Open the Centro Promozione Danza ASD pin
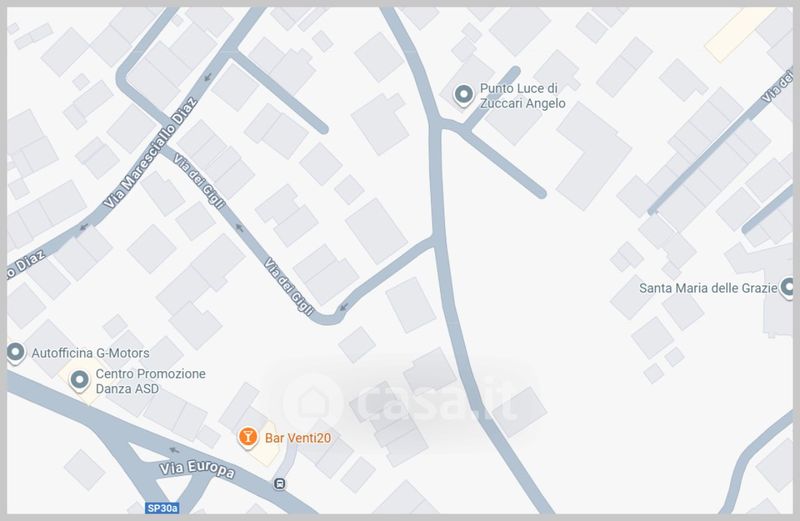This screenshot has height=521, width=800. (x=80, y=381)
